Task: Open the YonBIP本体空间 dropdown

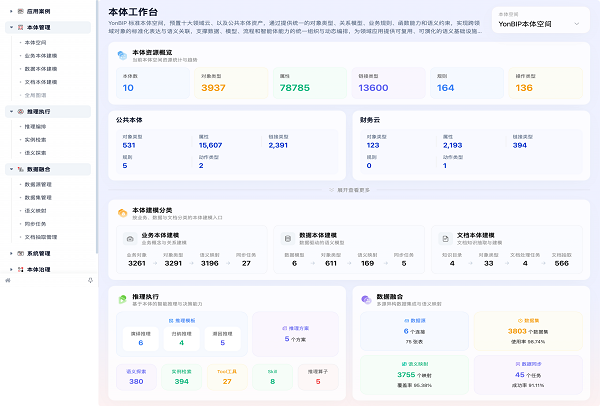Action: pos(540,24)
